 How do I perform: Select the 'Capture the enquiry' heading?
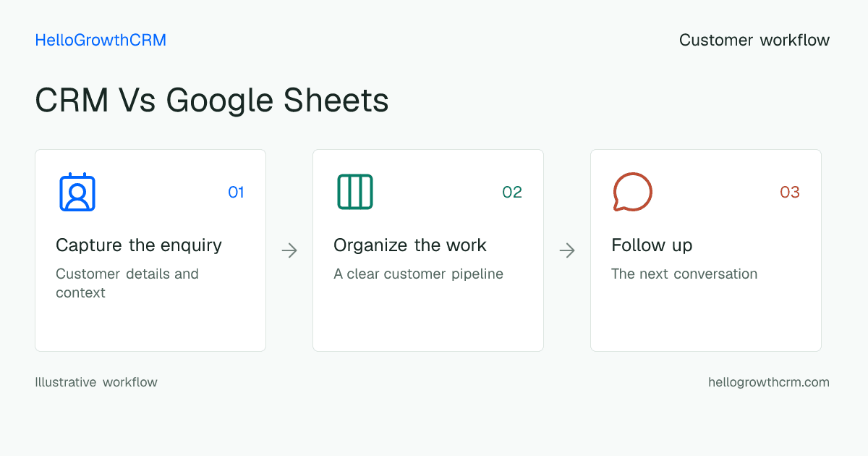(x=139, y=245)
